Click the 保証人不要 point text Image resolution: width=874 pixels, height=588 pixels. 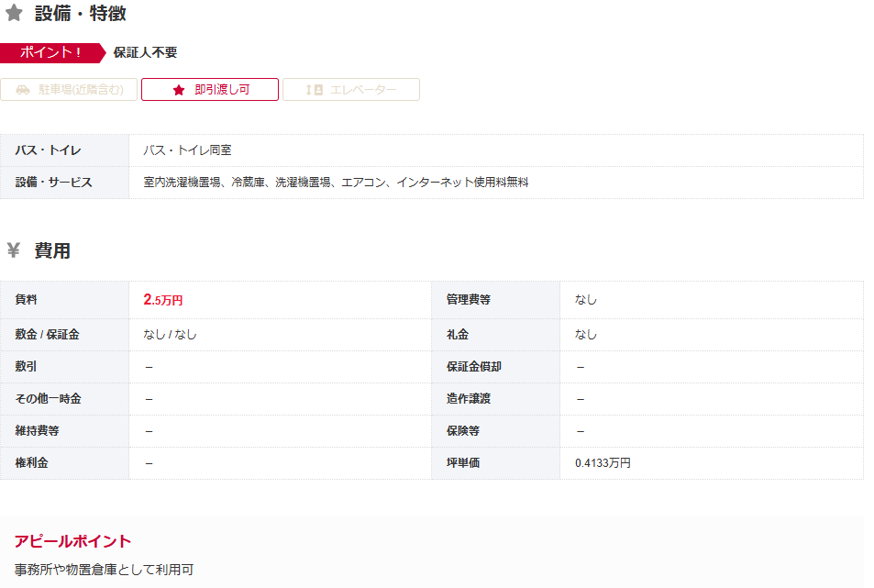tap(145, 52)
